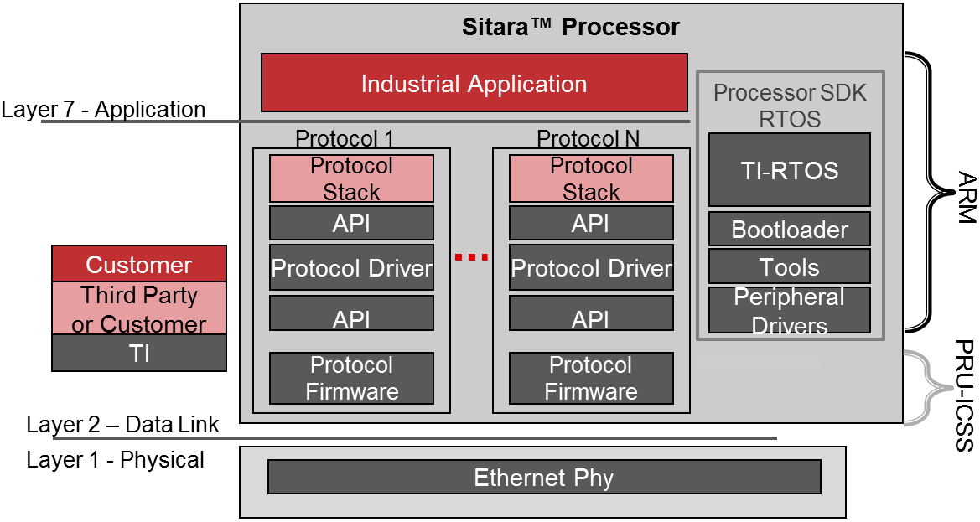This screenshot has height=522, width=980.
Task: Click the Sitara Processor title
Action: [571, 27]
